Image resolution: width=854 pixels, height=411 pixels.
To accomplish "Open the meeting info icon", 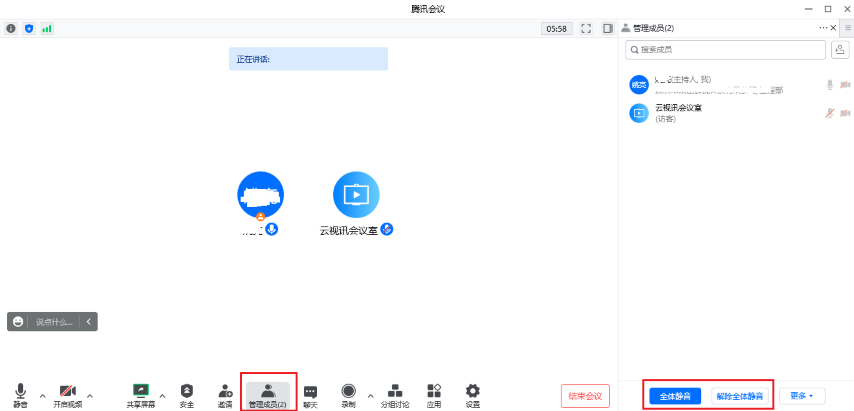I will pyautogui.click(x=10, y=28).
